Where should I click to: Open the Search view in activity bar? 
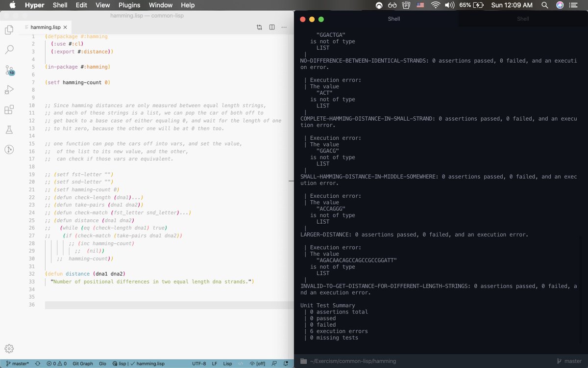[9, 50]
